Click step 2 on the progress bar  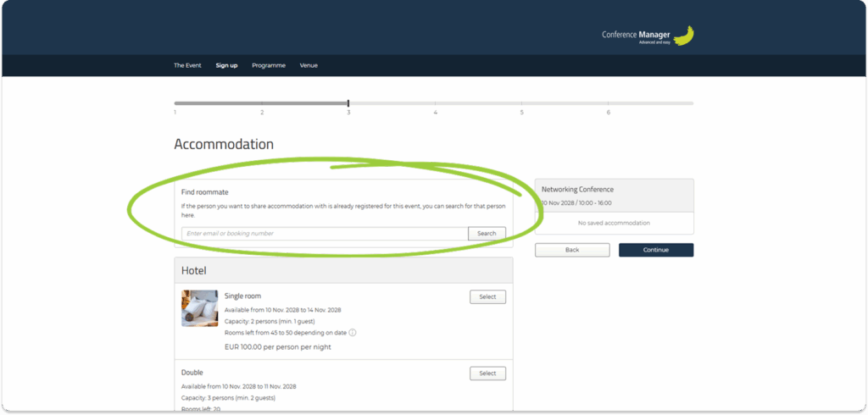coord(262,112)
